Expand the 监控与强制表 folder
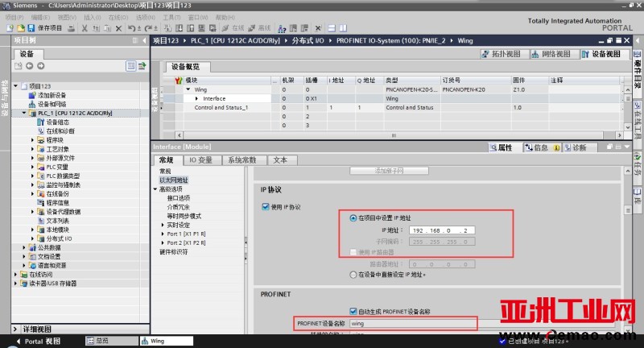 click(33, 185)
